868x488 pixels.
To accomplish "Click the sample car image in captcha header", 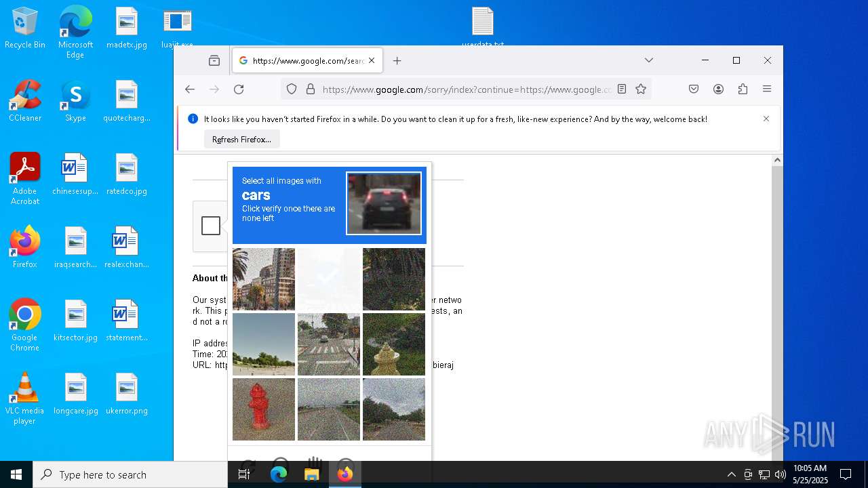I will coord(384,203).
